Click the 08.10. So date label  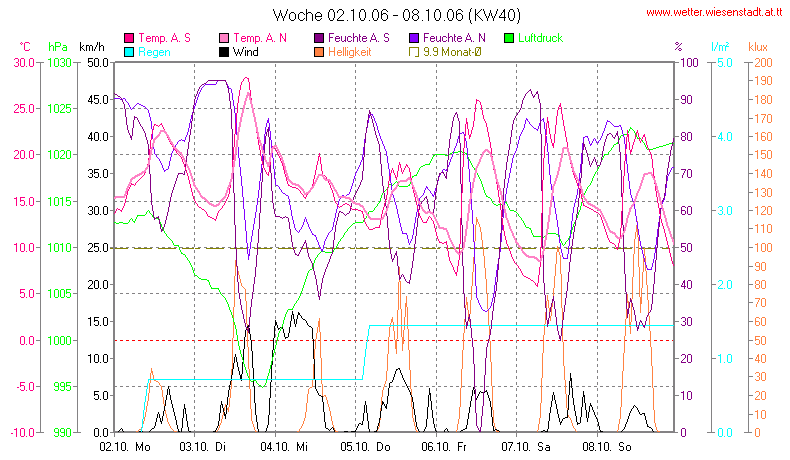[607, 447]
